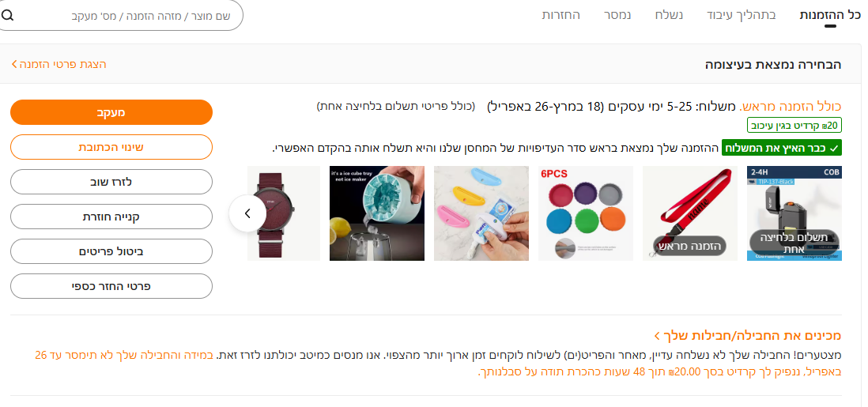Open the 6PCS colored lids thumbnail
The image size is (868, 407).
[x=586, y=213]
